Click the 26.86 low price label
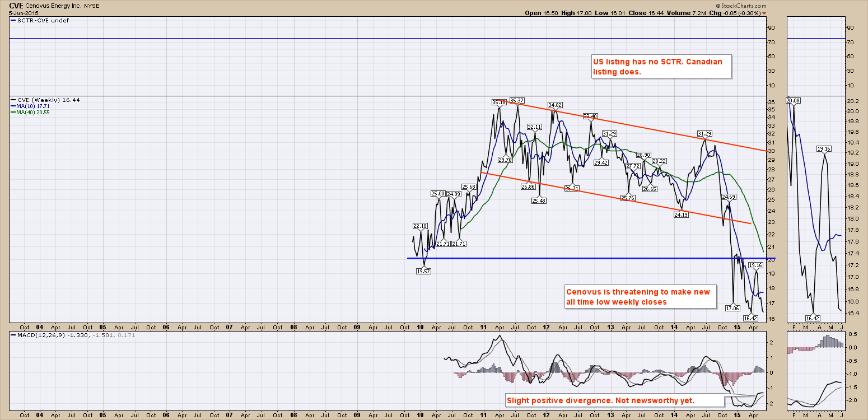 (528, 186)
